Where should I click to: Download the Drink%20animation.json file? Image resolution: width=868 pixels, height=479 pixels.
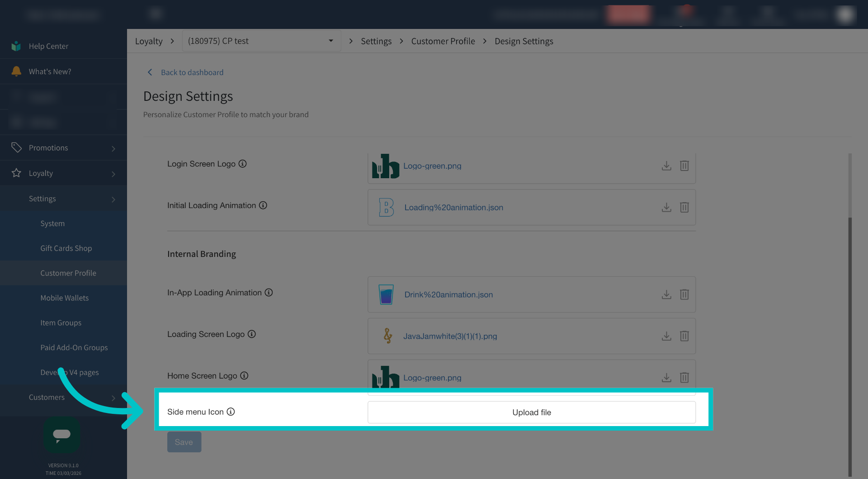[x=666, y=294]
